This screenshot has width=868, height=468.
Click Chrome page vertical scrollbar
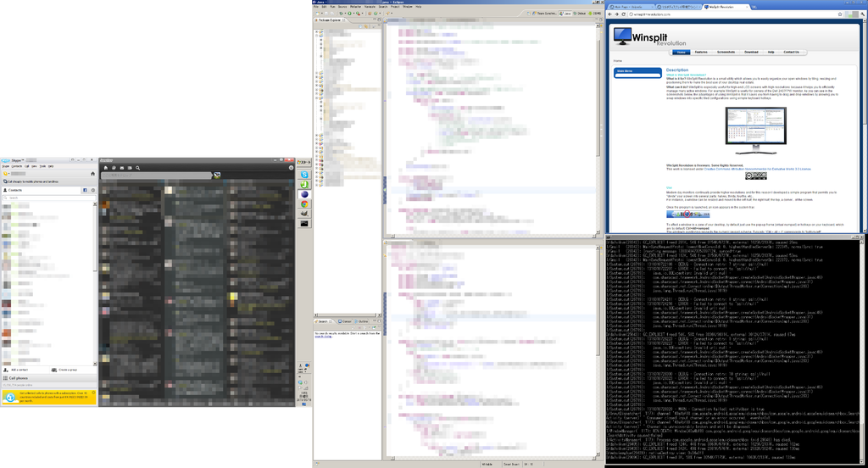pyautogui.click(x=864, y=125)
